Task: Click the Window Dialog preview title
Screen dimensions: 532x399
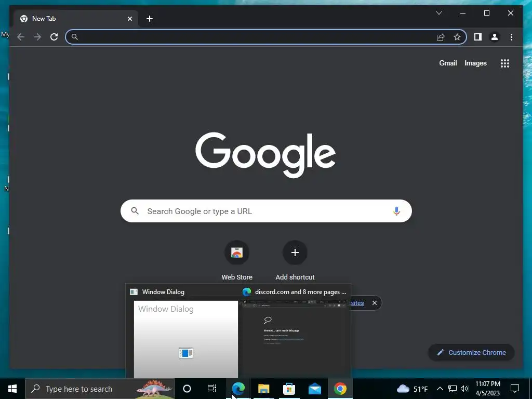Action: [x=163, y=292]
